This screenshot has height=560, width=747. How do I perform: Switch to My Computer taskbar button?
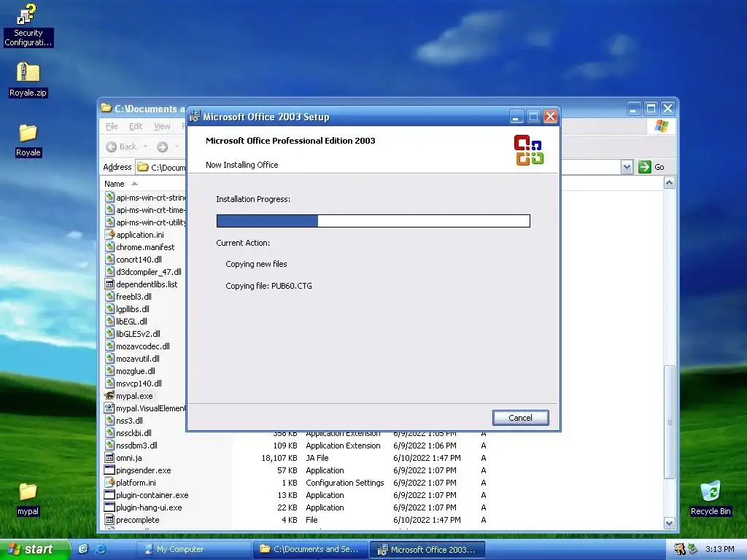pos(194,549)
